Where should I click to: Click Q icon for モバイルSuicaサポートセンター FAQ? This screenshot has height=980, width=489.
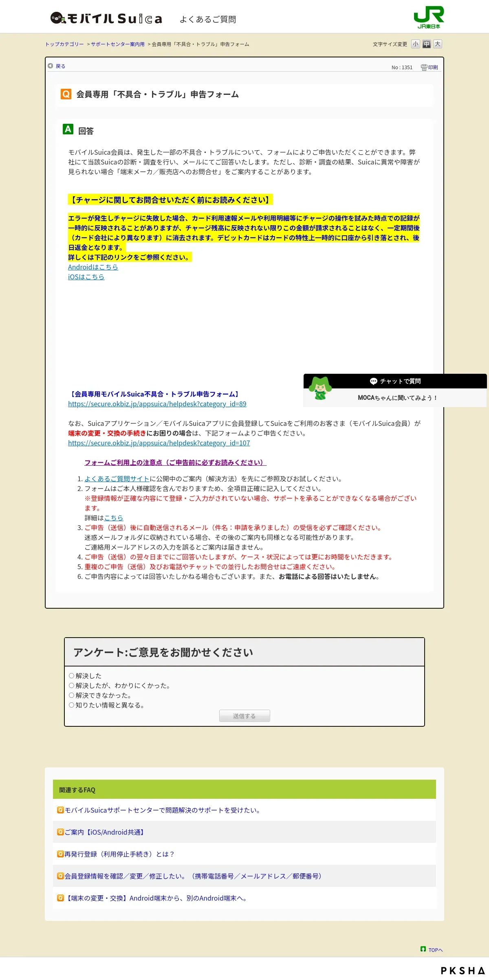click(x=60, y=810)
